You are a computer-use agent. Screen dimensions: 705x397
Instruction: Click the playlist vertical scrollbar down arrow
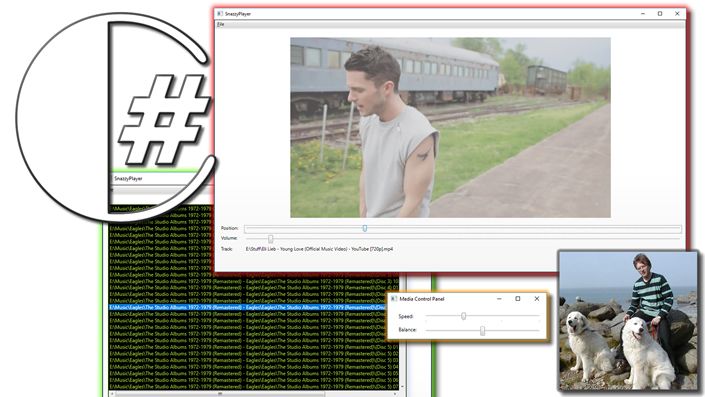(x=402, y=387)
